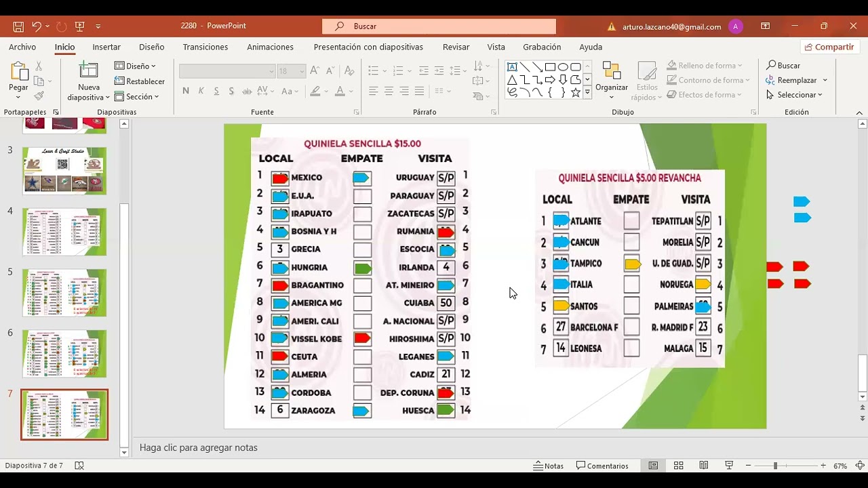
Task: Open Notas pane from status bar
Action: click(548, 466)
